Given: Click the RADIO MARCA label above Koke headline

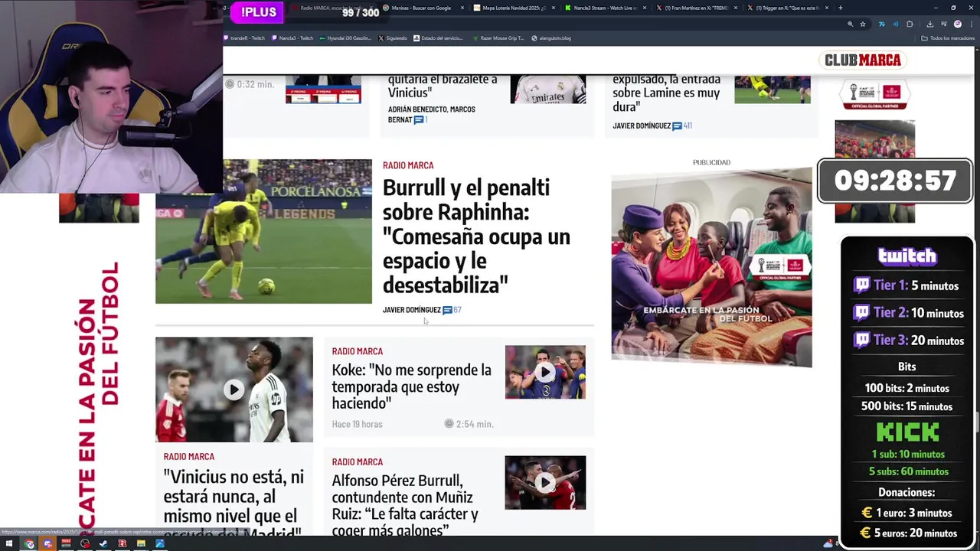Looking at the screenshot, I should point(357,351).
